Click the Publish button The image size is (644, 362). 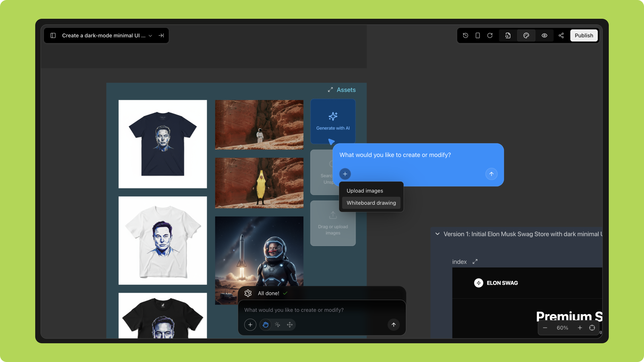[x=584, y=36]
